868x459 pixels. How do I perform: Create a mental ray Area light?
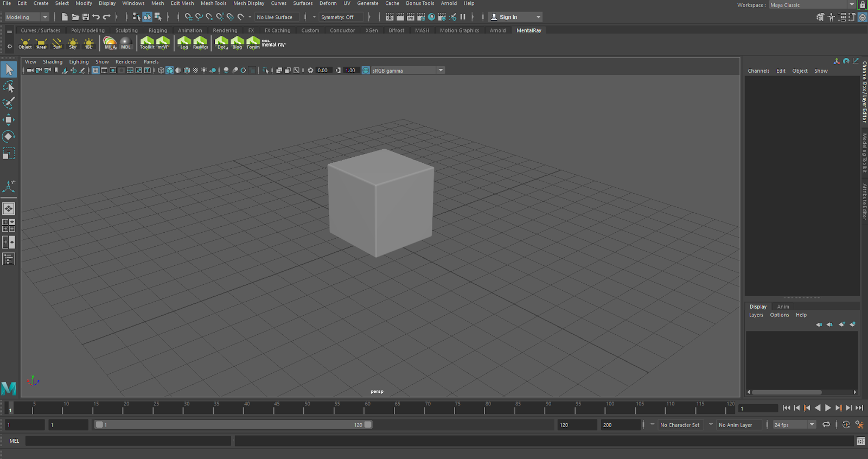pos(41,43)
